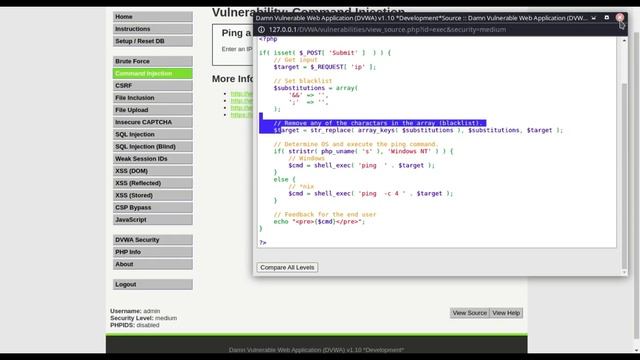Click Logout in the sidebar

pos(152,284)
